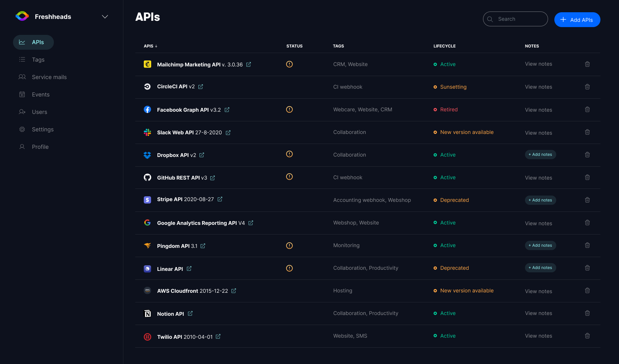Click 'Hosting' tag of AWS Cloudfront
This screenshot has height=364, width=619.
pos(343,291)
